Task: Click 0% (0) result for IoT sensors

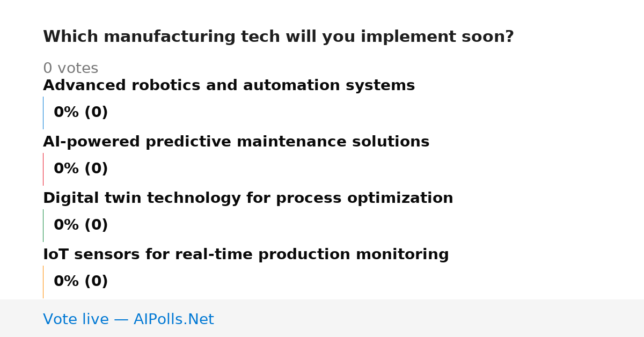Action: 80,282
